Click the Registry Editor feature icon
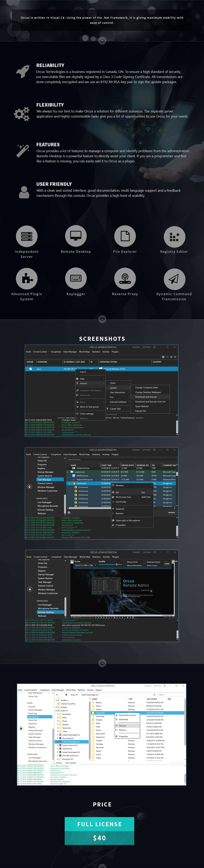Viewport: 204px width, 868px height. (x=174, y=237)
